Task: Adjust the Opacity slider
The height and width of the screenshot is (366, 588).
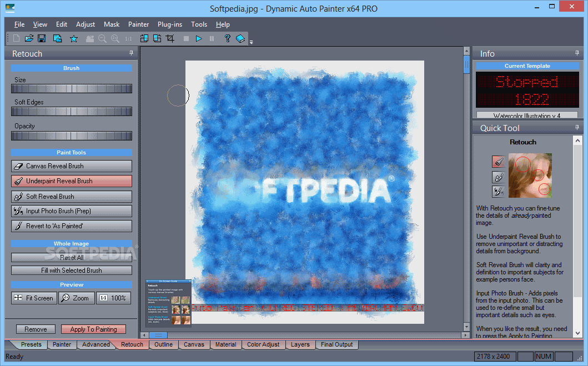Action: (72, 136)
